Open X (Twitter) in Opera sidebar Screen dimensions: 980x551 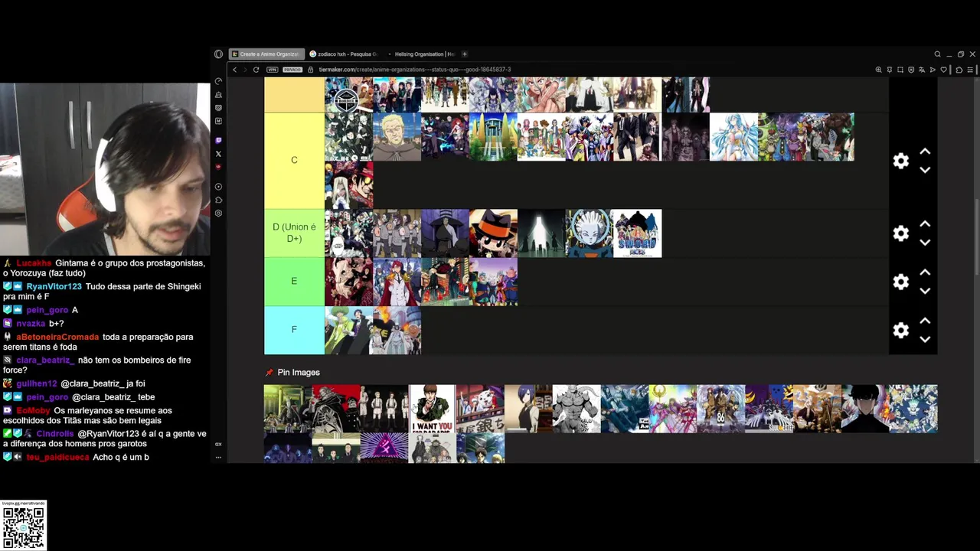click(219, 154)
